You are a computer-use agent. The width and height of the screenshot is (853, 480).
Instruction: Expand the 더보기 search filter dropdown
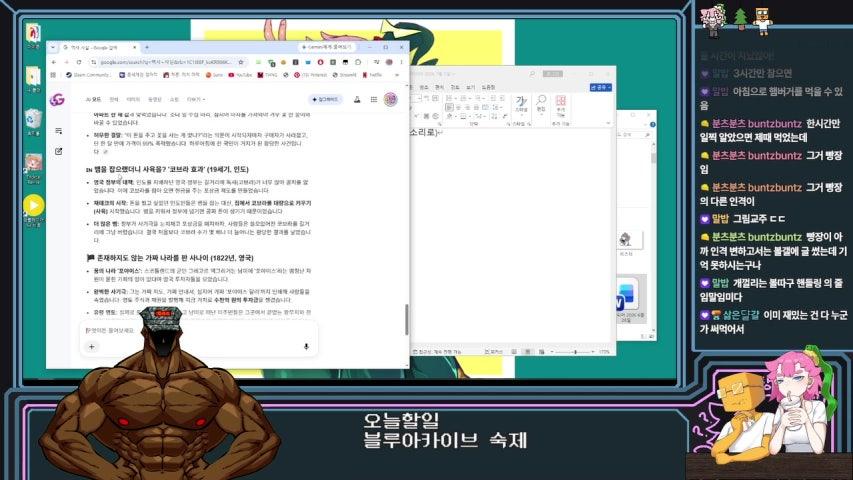point(196,100)
